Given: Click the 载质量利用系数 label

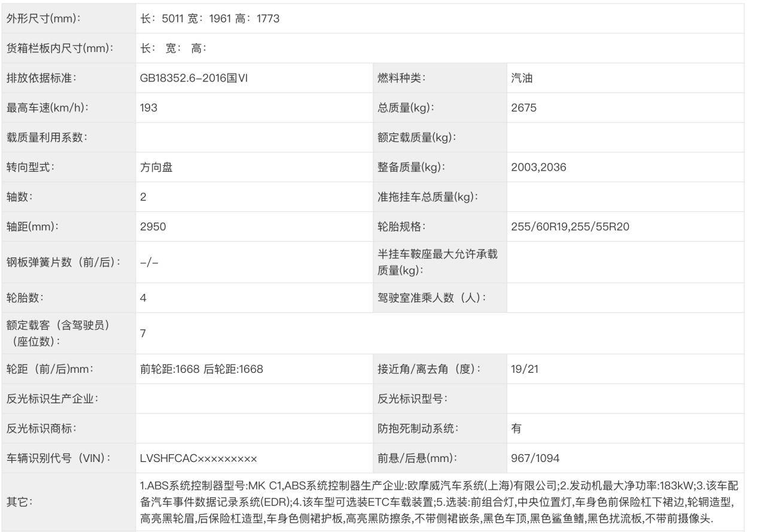Looking at the screenshot, I should coord(47,137).
